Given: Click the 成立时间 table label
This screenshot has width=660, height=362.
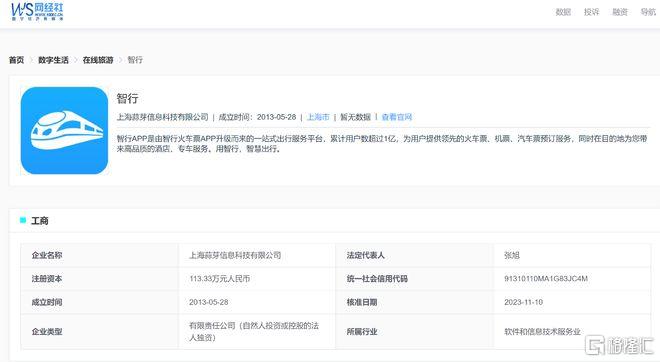Looking at the screenshot, I should [47, 302].
